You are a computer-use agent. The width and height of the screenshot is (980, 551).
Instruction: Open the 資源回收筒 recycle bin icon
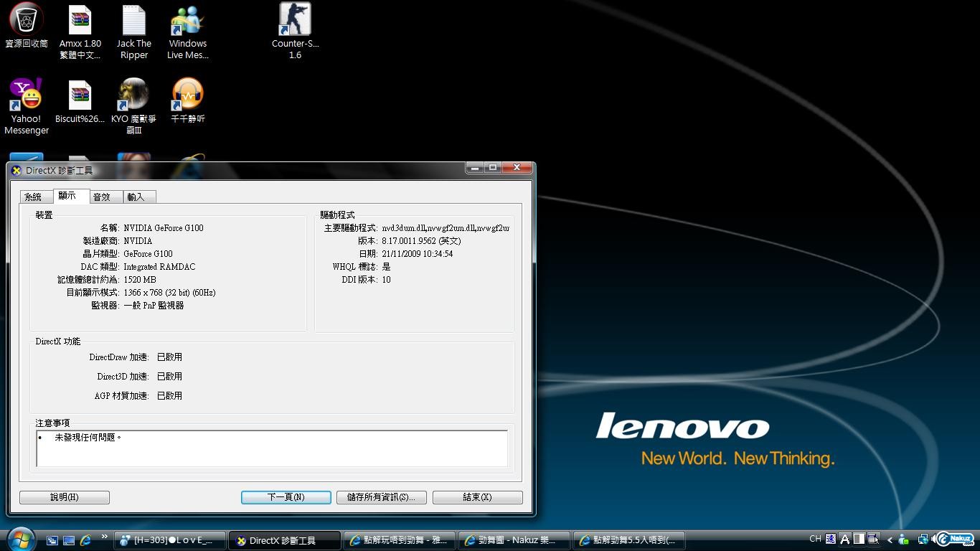point(27,26)
